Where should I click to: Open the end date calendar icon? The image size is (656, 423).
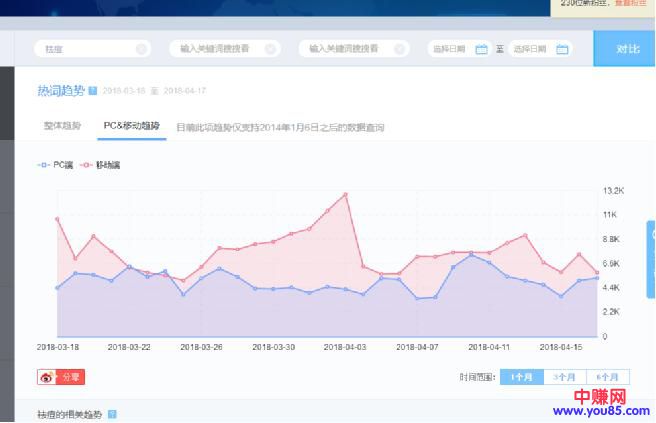tap(562, 49)
